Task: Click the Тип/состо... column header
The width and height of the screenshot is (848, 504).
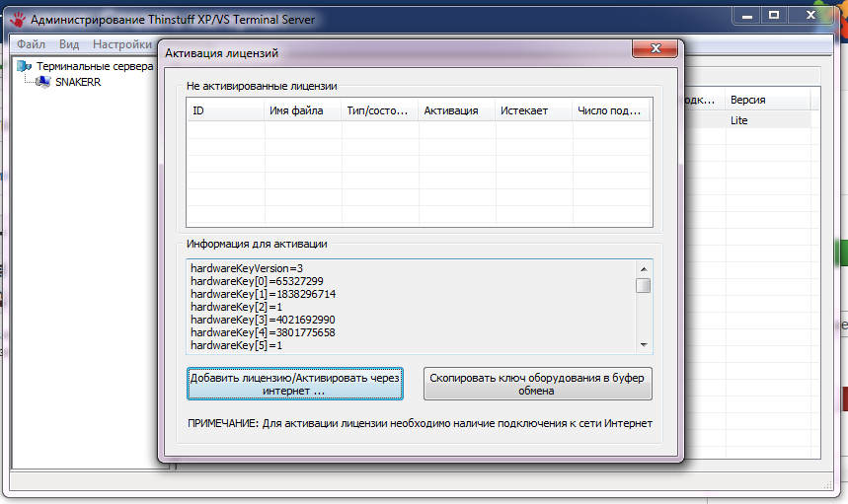Action: coord(380,110)
